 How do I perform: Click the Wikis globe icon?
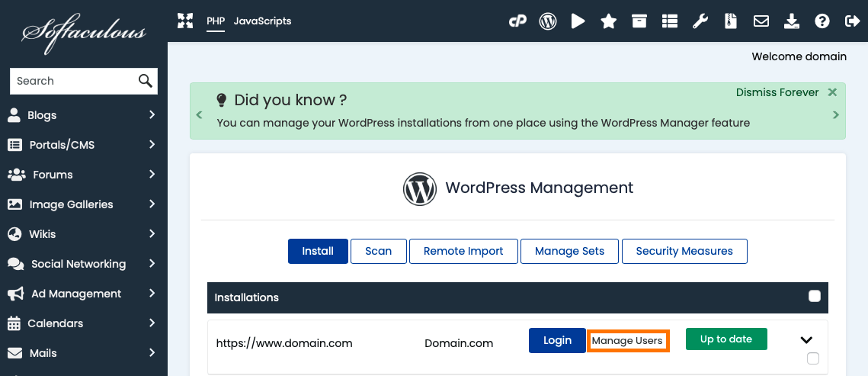tap(14, 234)
